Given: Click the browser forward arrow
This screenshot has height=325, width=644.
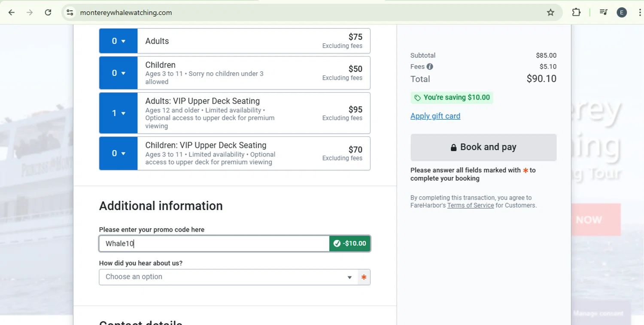Looking at the screenshot, I should (30, 12).
